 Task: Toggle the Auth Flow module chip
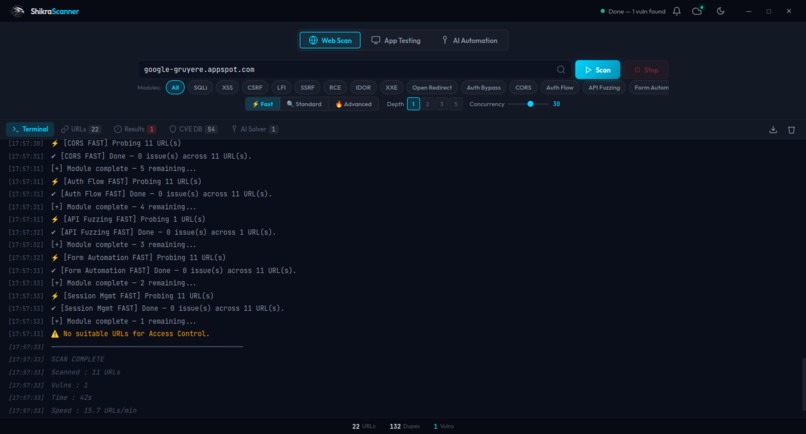560,87
